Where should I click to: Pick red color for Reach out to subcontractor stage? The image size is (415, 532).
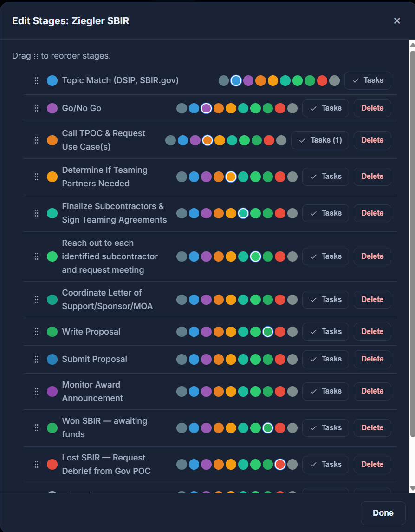point(280,256)
